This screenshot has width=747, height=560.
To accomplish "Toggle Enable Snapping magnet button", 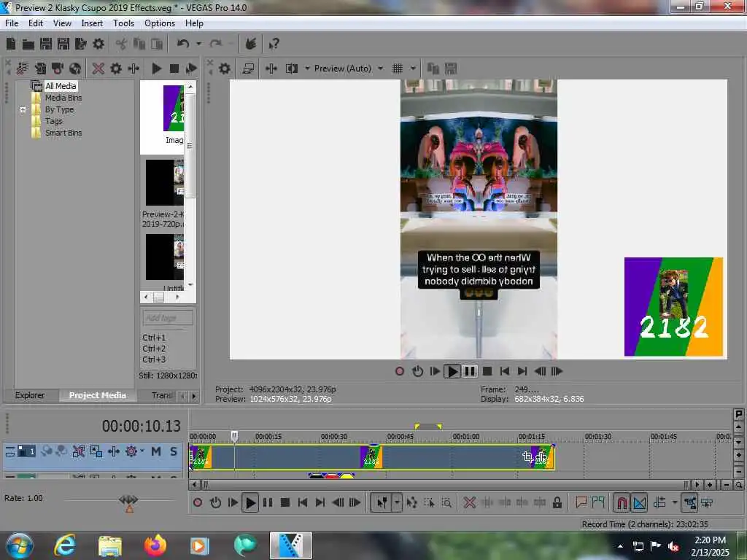I will point(622,502).
